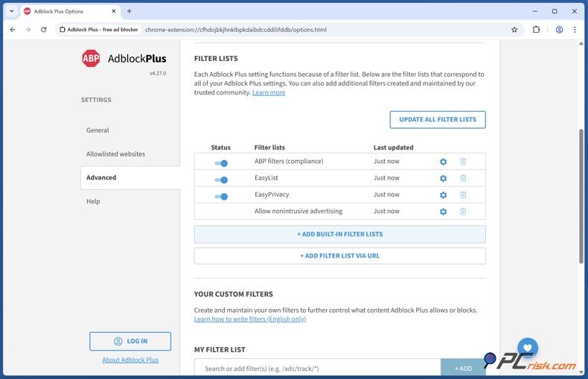Image resolution: width=588 pixels, height=379 pixels.
Task: Bookmark this page with star icon
Action: [514, 30]
